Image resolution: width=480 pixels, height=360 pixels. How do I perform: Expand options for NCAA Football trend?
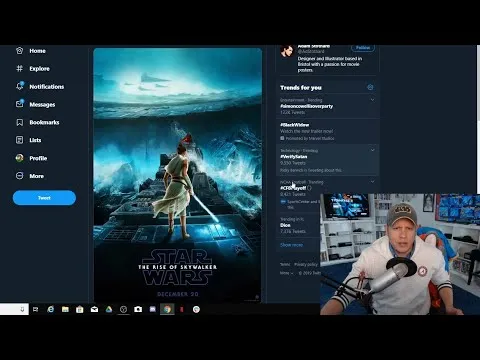click(x=372, y=182)
